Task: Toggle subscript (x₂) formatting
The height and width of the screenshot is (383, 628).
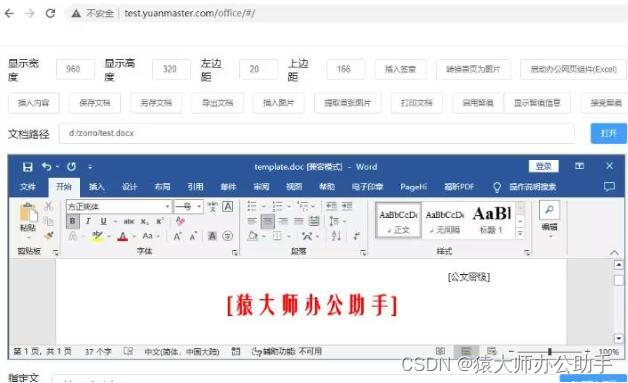Action: [145, 221]
